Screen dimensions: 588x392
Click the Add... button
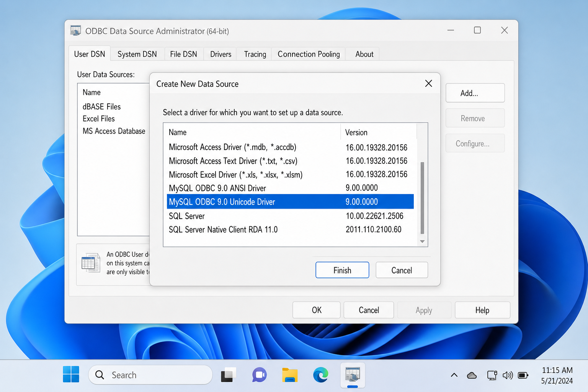pyautogui.click(x=475, y=93)
